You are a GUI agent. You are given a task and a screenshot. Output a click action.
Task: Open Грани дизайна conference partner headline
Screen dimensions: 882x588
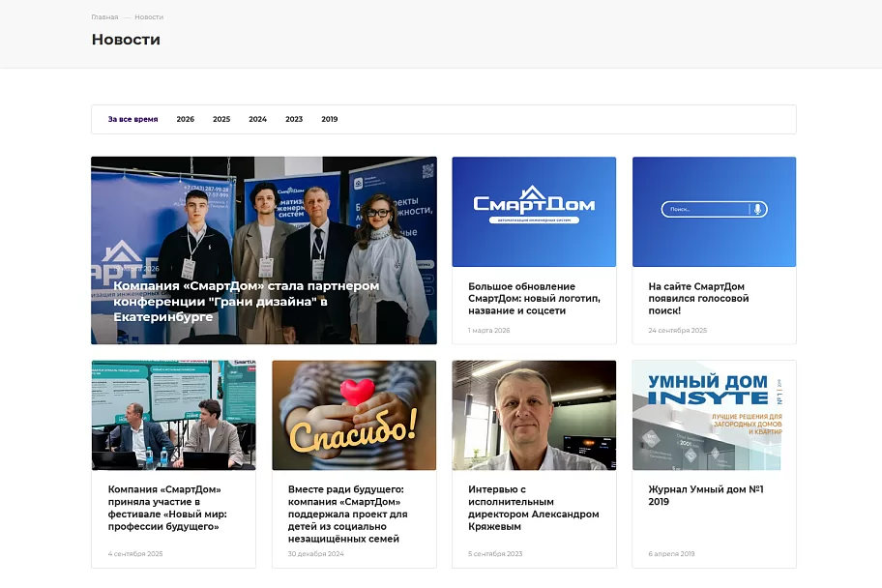tap(247, 302)
